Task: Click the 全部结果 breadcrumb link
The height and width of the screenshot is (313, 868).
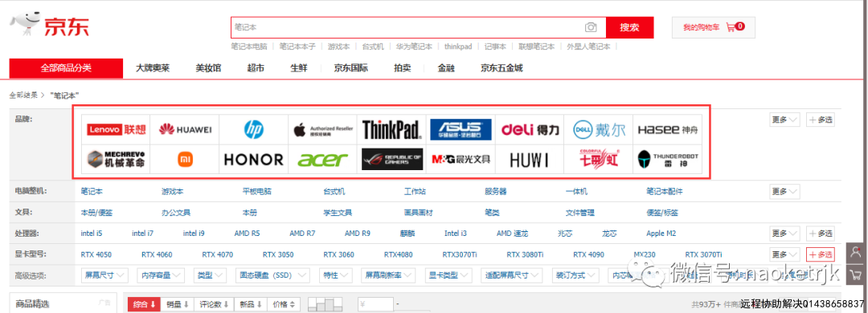Action: pos(23,96)
